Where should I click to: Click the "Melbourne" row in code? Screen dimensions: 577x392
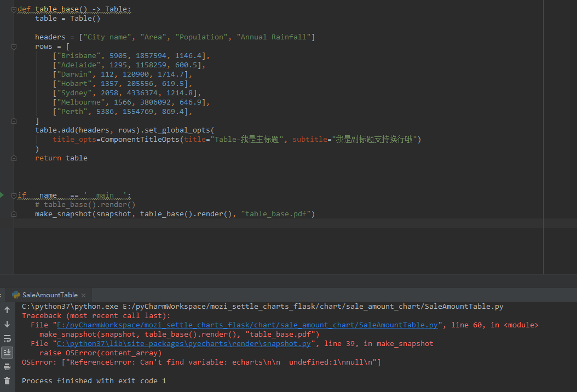[x=131, y=102]
